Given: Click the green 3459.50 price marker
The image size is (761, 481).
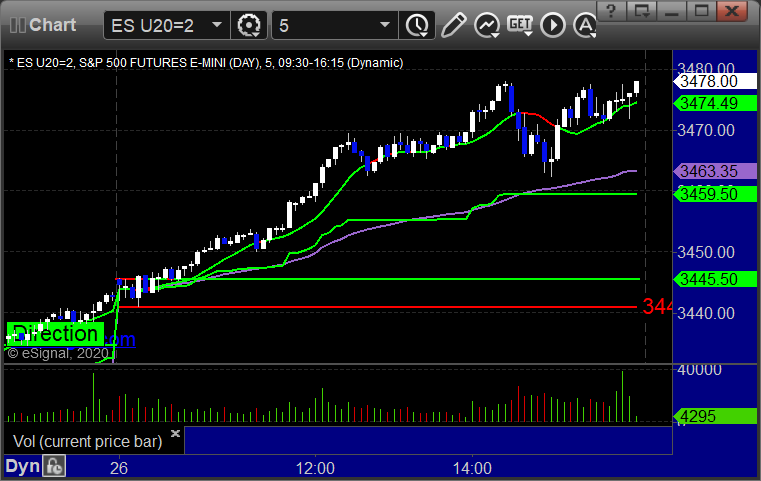Looking at the screenshot, I should coord(715,194).
